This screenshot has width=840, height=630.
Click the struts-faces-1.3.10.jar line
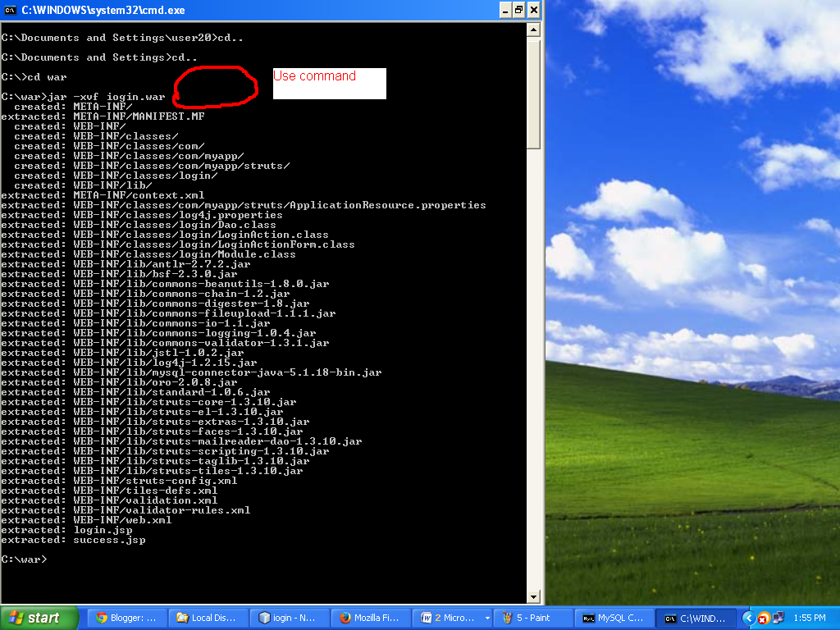click(x=152, y=431)
